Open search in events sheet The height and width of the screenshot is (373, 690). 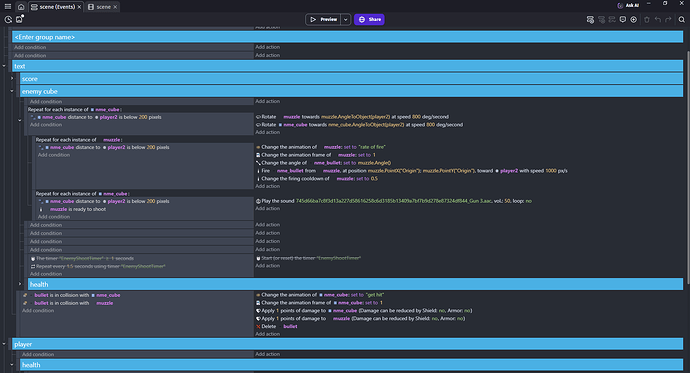[682, 19]
